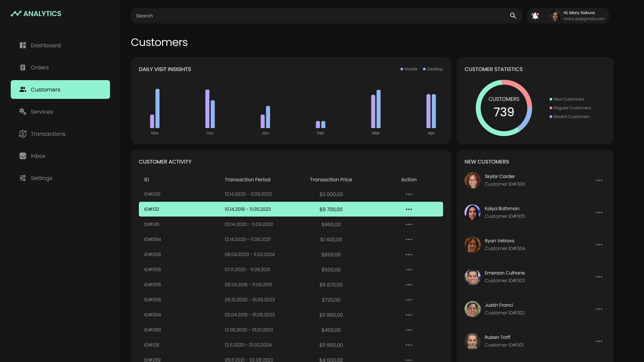The height and width of the screenshot is (362, 644).
Task: Open options menu for Skylar Carder
Action: 599,180
